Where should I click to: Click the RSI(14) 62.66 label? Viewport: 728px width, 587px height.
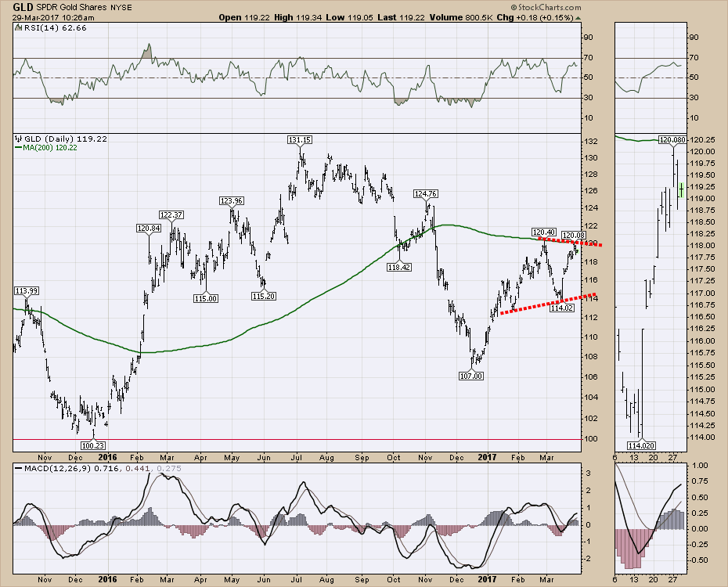(x=55, y=28)
